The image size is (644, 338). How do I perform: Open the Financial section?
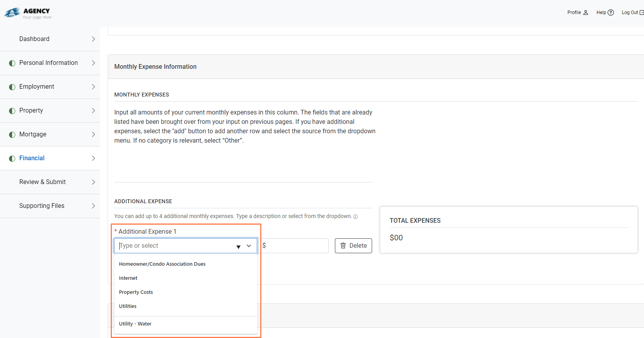click(x=32, y=158)
